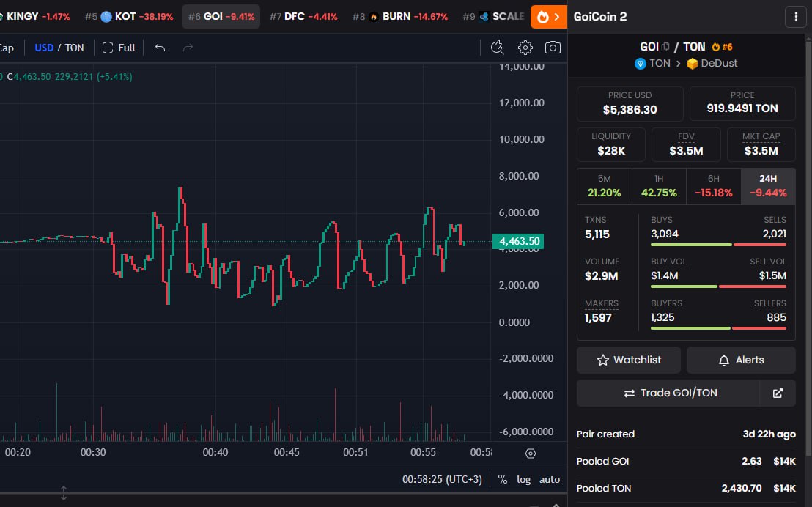Undo the last chart action
The image size is (812, 507).
(x=160, y=48)
